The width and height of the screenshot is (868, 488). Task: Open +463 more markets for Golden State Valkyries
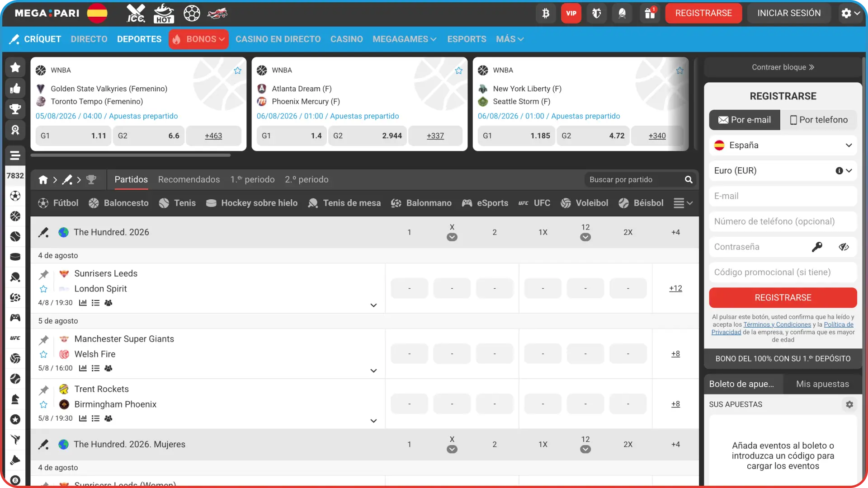coord(213,136)
